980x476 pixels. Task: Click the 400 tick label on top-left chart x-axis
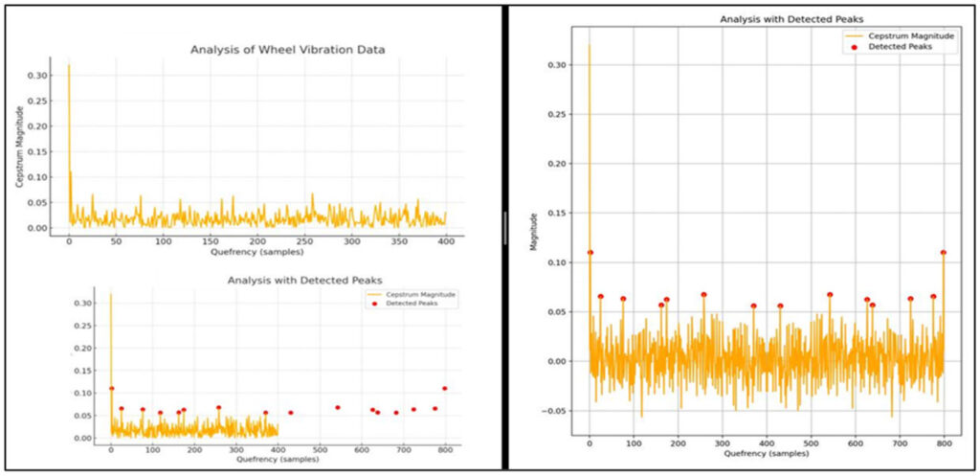444,242
